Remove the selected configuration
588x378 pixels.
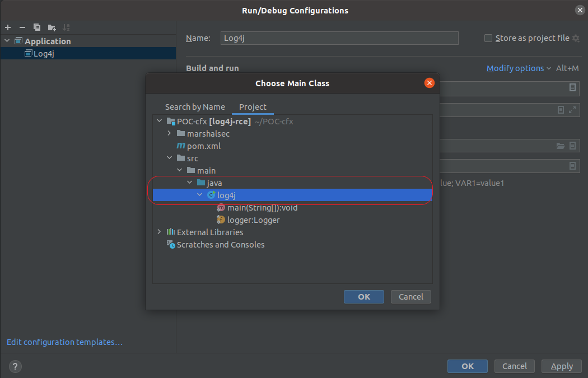(22, 27)
